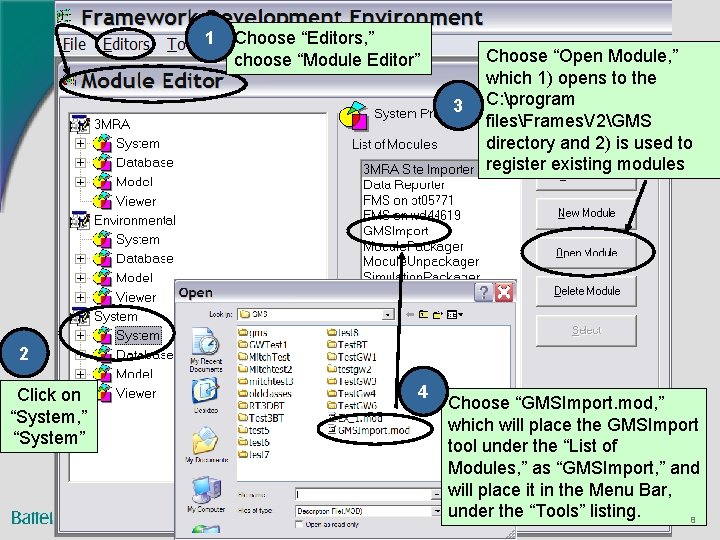
Task: Select Database label under 3MRA
Action: [x=145, y=163]
